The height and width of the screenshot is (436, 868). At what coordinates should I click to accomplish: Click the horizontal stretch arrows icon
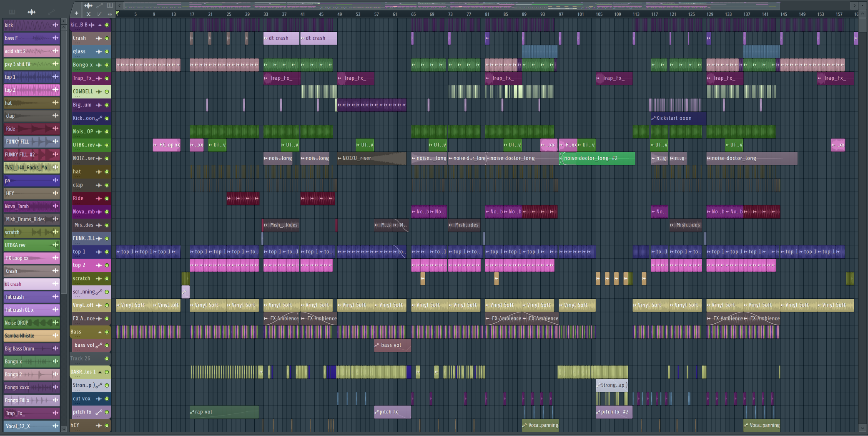[110, 14]
